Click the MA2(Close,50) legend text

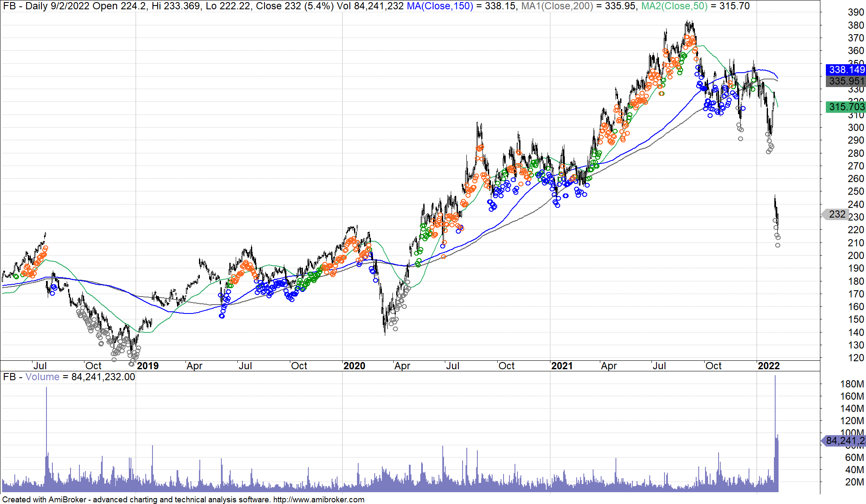(x=674, y=6)
